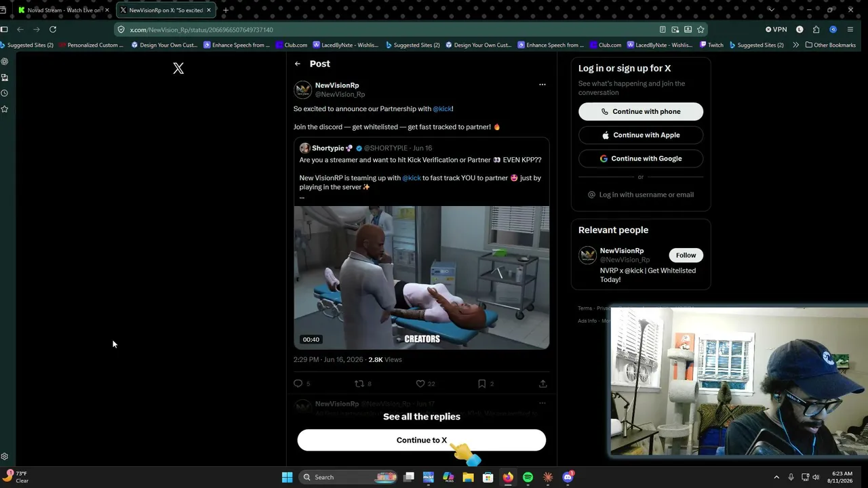Screen dimensions: 868x488
Task: Click the X logo in the page header
Action: pyautogui.click(x=178, y=68)
